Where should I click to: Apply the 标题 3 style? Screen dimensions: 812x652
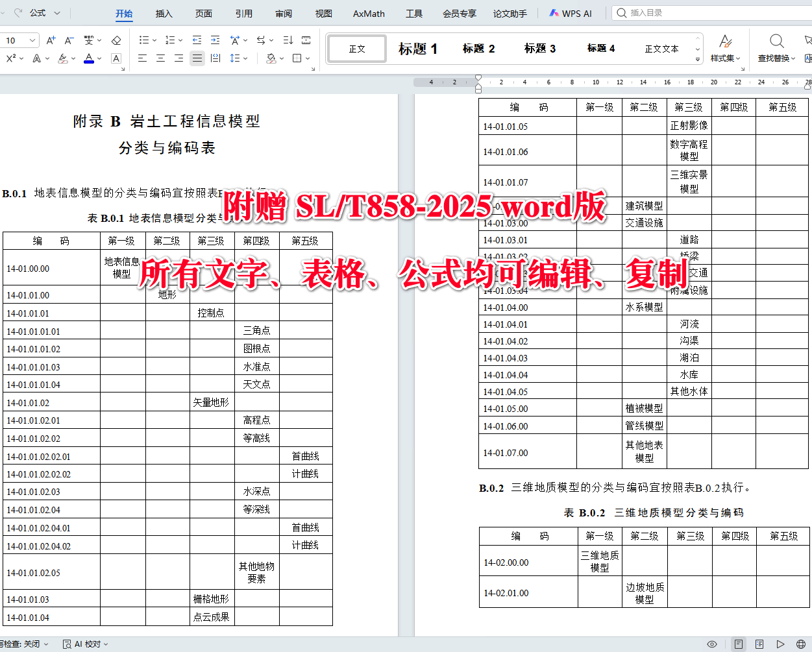[540, 49]
